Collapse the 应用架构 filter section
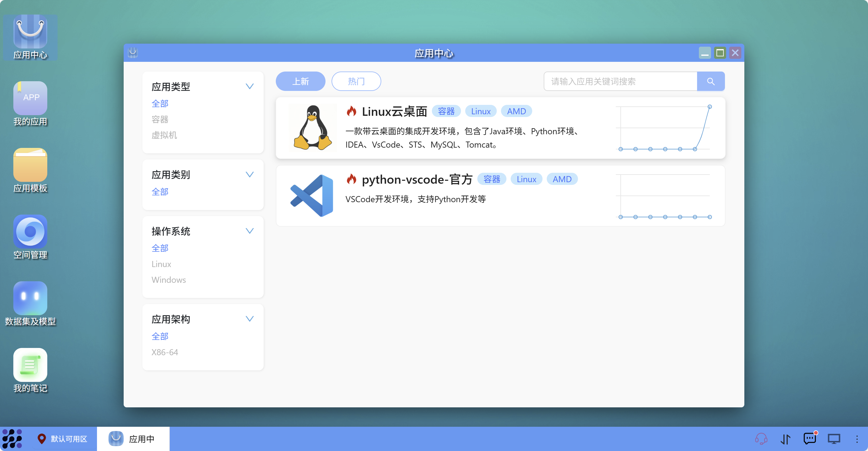This screenshot has width=868, height=451. [249, 319]
